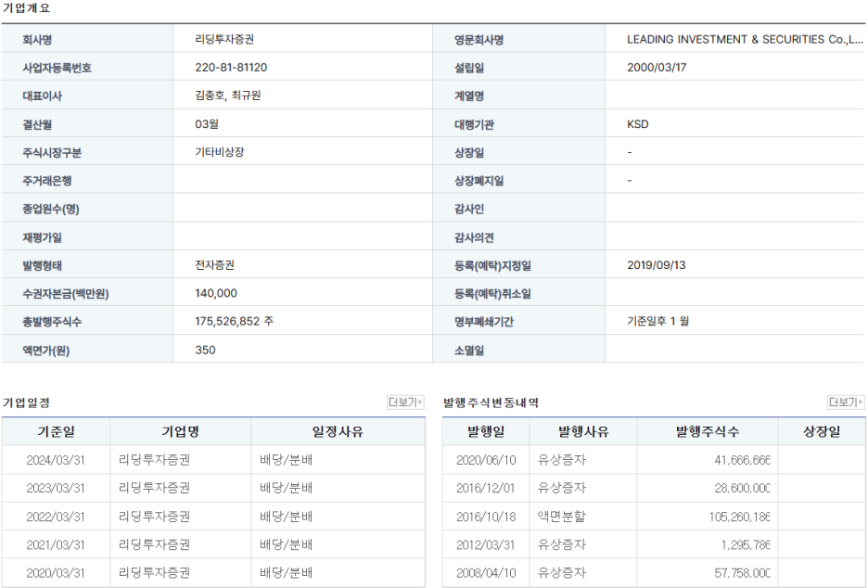Screen dimensions: 868x588
Task: Click the 영문회사명 field label
Action: [479, 40]
